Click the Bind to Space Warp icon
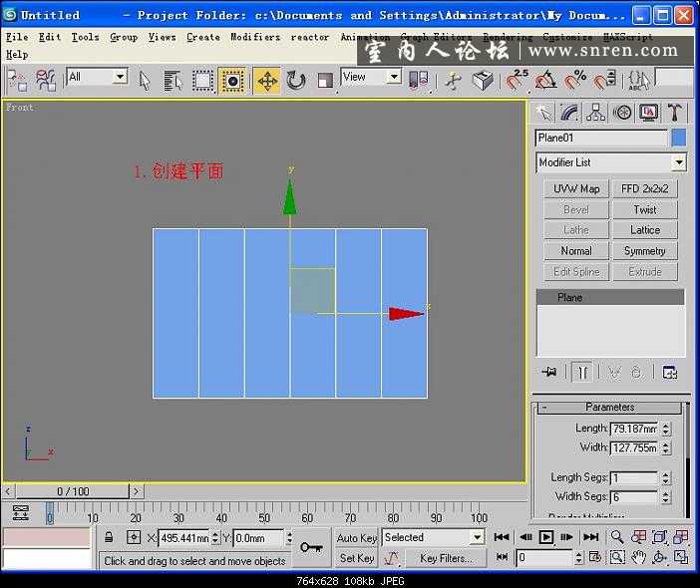700x588 pixels. coord(46,81)
